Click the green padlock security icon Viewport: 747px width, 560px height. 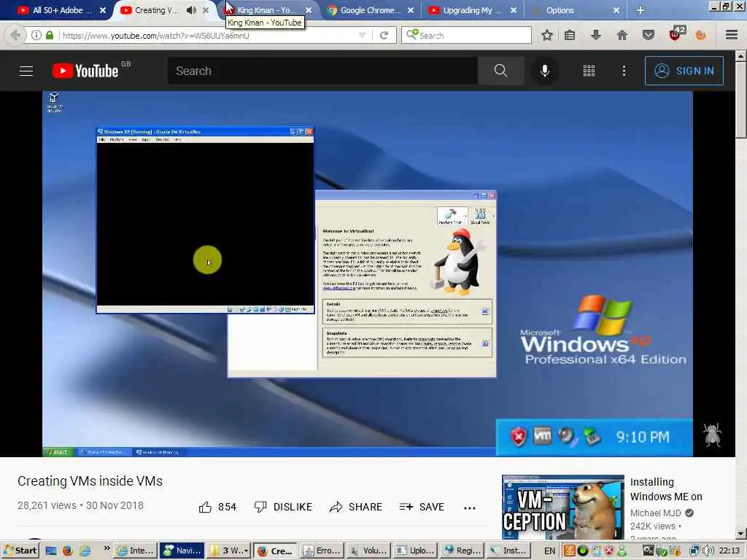[x=50, y=35]
